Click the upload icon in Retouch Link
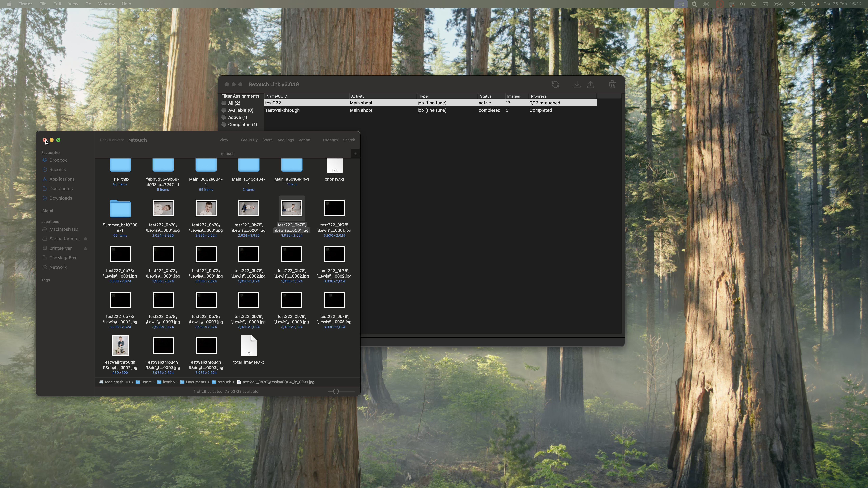The height and width of the screenshot is (488, 868). coord(591,85)
